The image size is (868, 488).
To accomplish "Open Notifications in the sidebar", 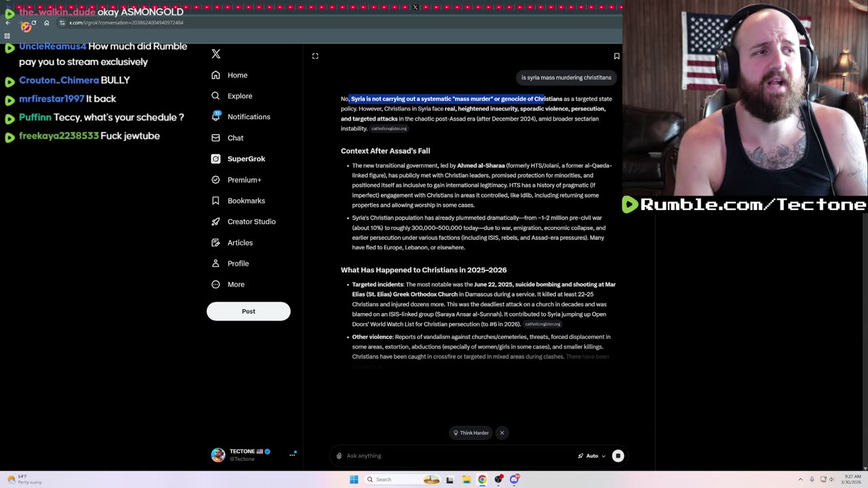I will coord(241,117).
